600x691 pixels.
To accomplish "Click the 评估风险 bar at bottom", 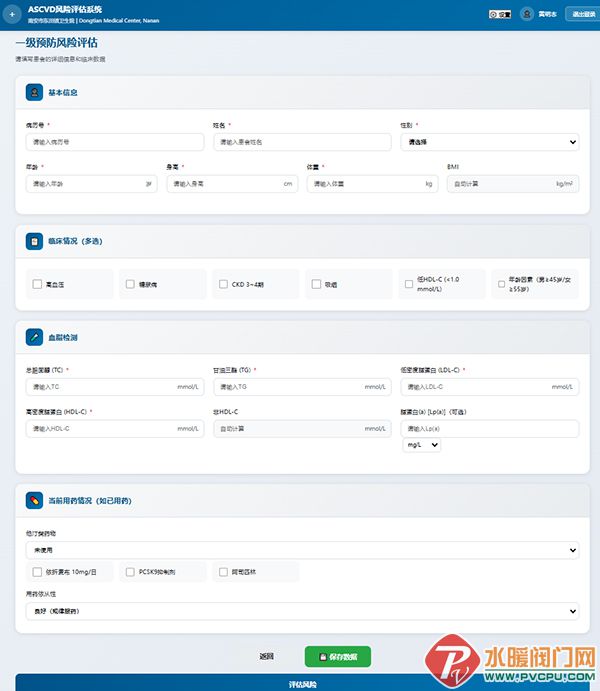I will click(x=302, y=683).
